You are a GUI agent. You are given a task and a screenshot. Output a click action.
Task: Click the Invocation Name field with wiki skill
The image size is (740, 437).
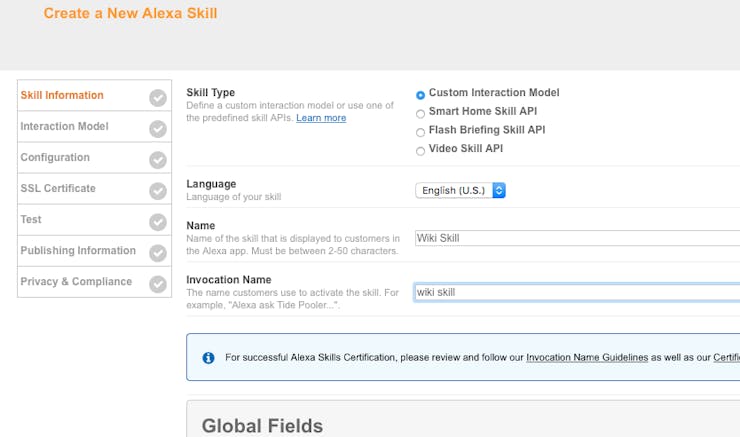(577, 292)
